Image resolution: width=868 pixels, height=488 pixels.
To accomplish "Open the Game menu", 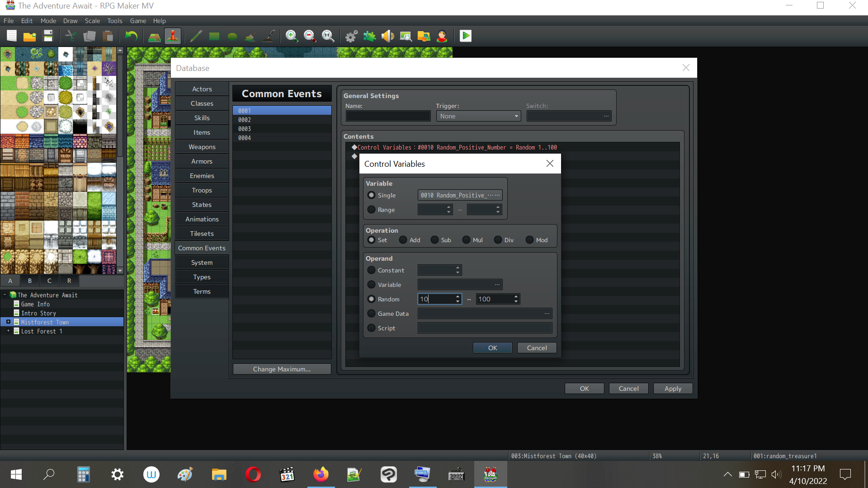I will pos(138,21).
